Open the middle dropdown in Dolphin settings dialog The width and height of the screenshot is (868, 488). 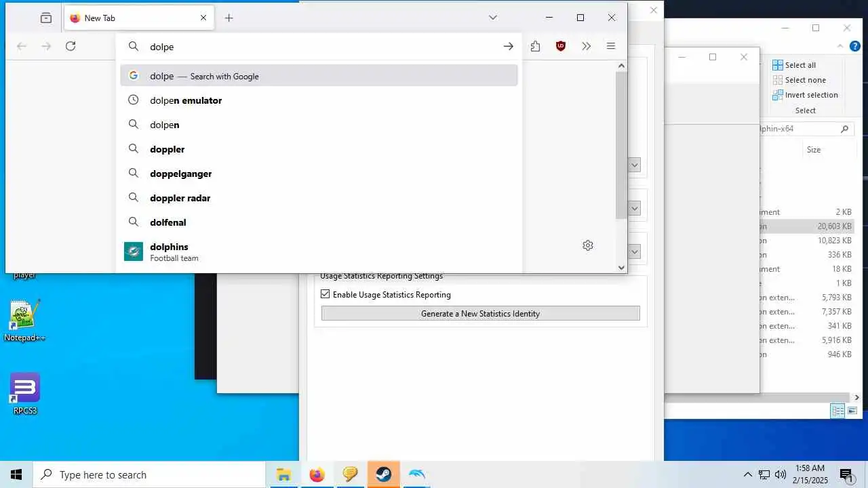click(635, 208)
